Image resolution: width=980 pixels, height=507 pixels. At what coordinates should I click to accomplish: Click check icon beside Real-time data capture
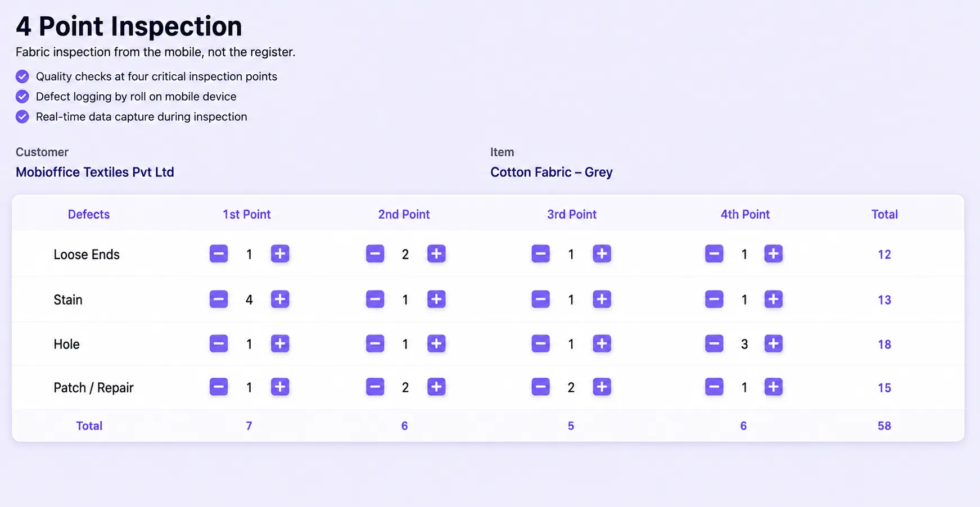22,117
